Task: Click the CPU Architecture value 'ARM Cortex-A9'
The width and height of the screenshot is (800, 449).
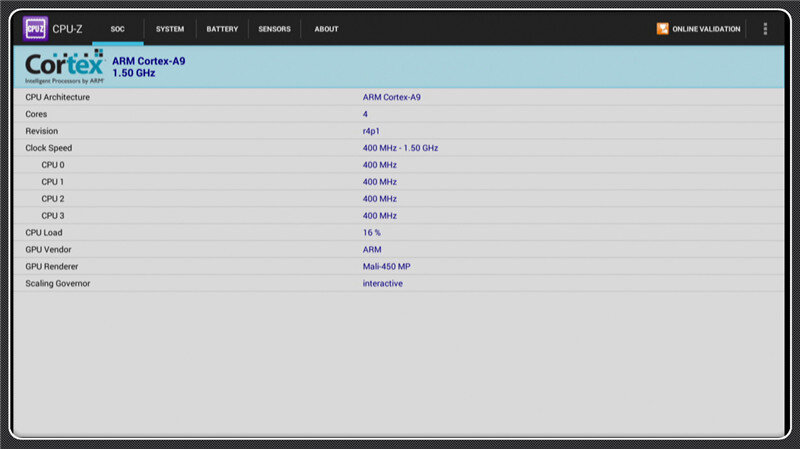Action: 391,97
